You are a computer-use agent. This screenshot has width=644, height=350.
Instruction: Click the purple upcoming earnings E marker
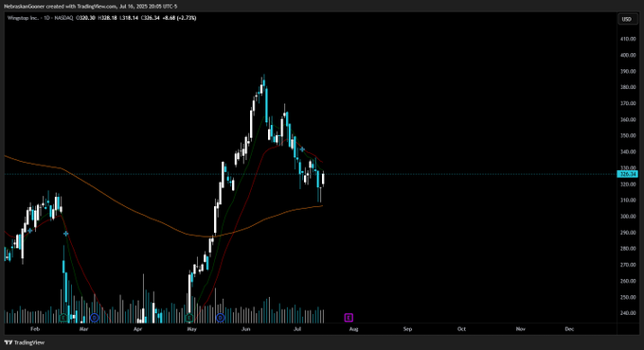[349, 317]
